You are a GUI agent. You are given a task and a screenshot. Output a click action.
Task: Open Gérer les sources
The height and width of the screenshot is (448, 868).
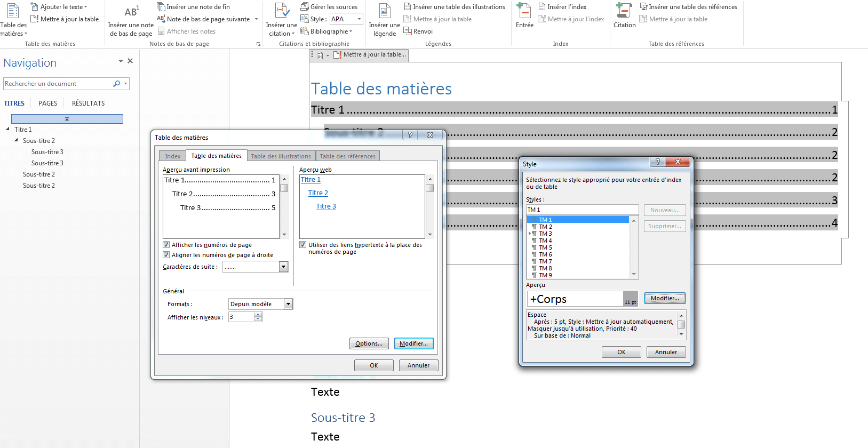click(329, 7)
